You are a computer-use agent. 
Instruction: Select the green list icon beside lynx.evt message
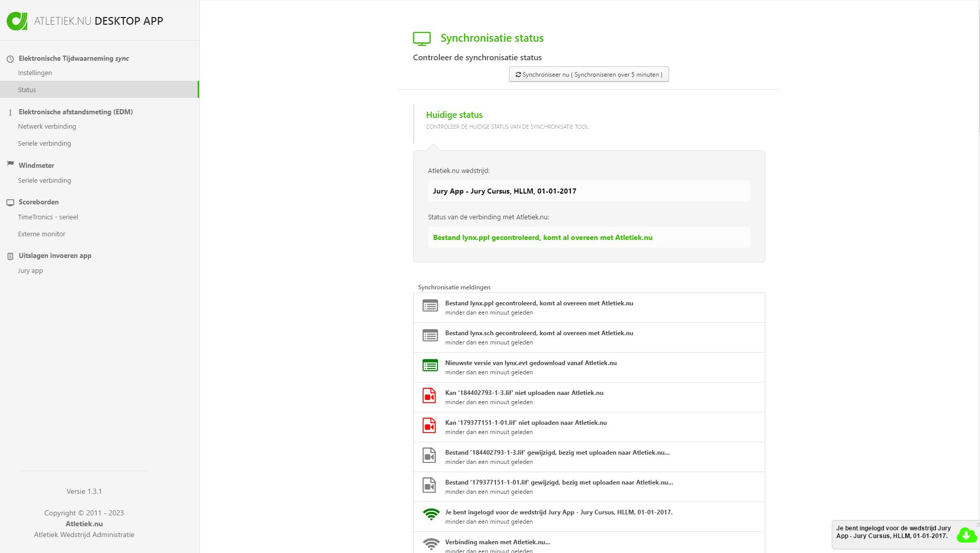(x=429, y=366)
